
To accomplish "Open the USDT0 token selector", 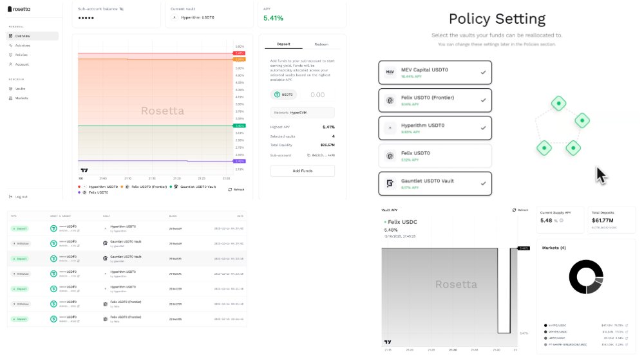I will (283, 95).
